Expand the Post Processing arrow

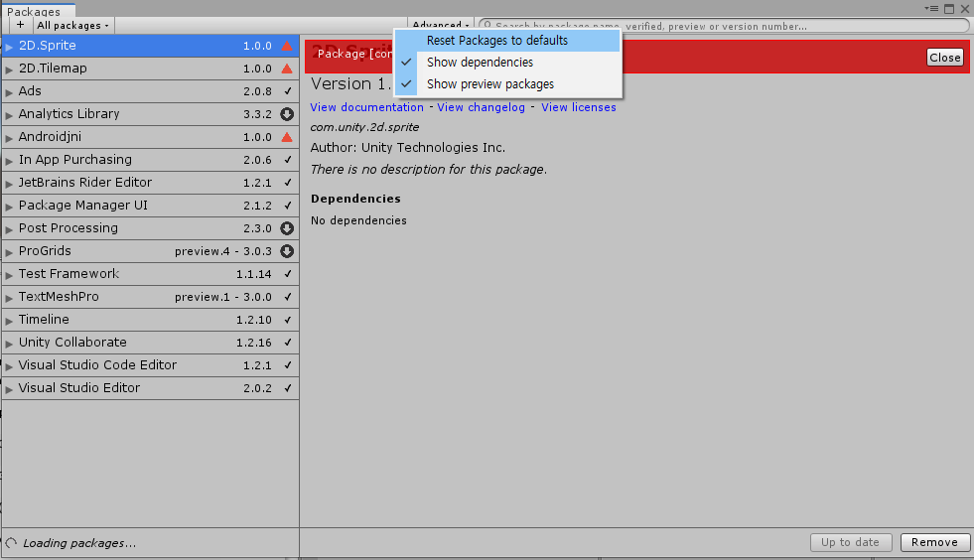click(x=9, y=229)
